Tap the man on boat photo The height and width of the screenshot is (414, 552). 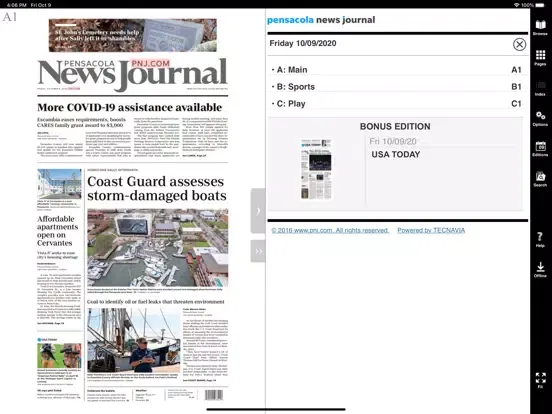click(134, 340)
